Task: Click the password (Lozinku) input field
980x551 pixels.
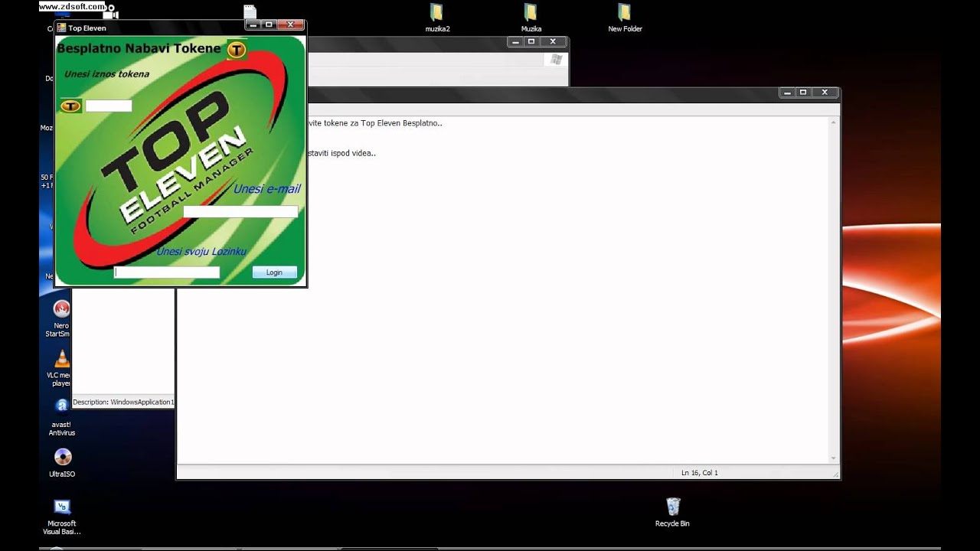Action: [x=167, y=272]
